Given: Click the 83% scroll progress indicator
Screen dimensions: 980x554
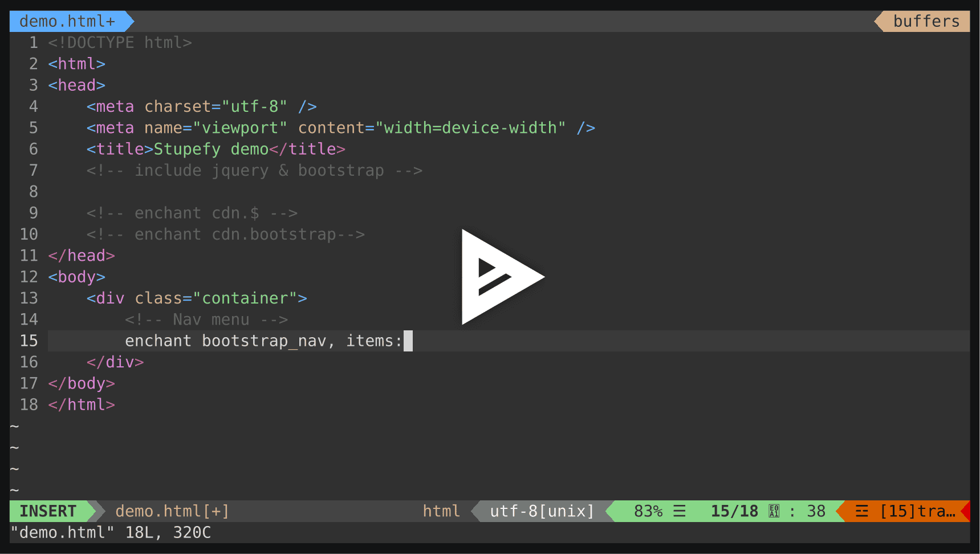Looking at the screenshot, I should [x=648, y=511].
